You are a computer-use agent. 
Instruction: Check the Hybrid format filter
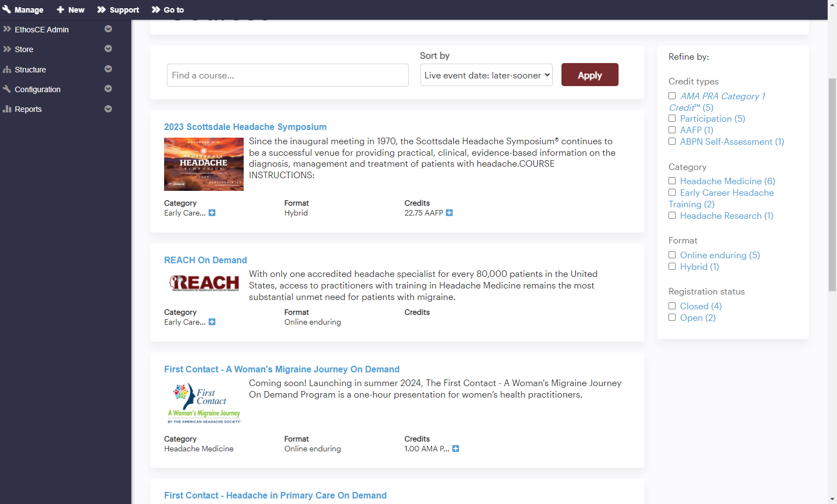pyautogui.click(x=672, y=267)
